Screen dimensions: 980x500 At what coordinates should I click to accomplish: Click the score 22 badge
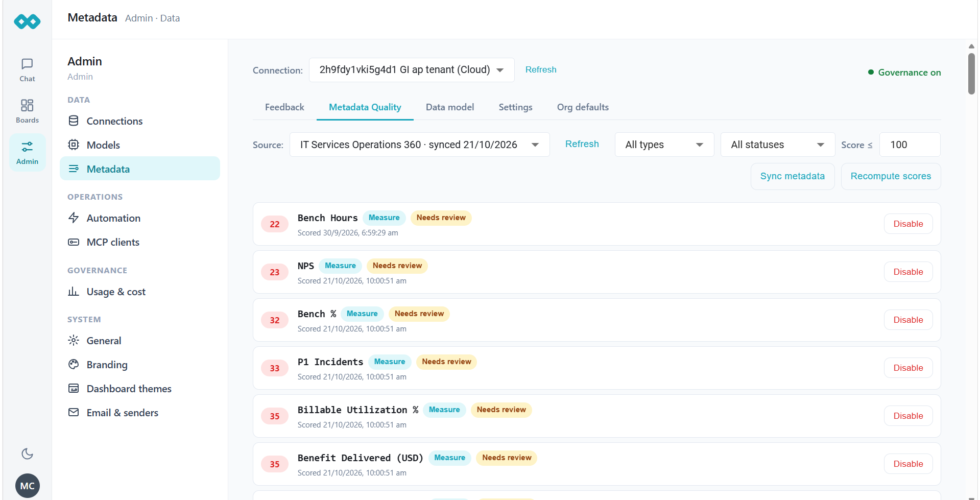(275, 224)
